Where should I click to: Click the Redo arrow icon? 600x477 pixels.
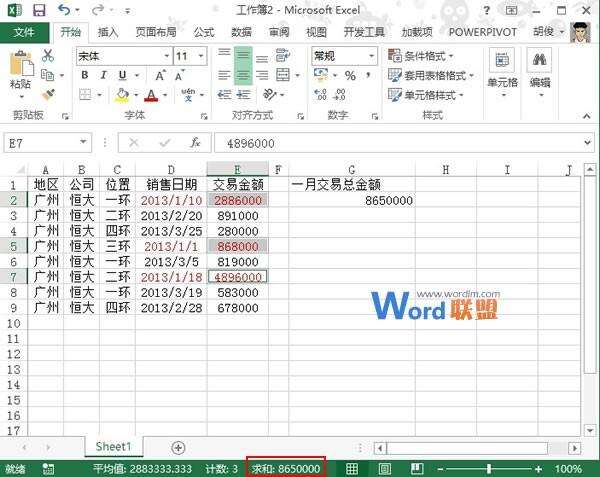[98, 10]
